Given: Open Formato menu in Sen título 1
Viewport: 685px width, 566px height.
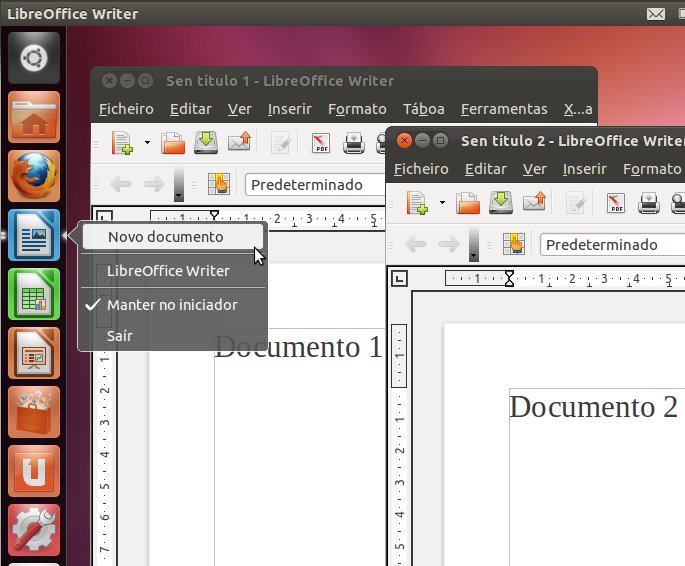Looking at the screenshot, I should coord(357,109).
